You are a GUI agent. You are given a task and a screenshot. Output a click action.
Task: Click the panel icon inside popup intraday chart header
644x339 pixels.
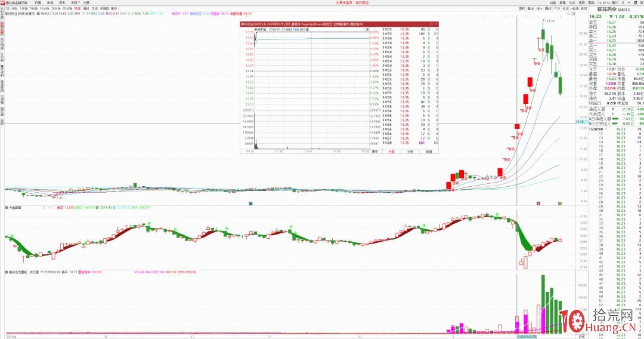click(367, 30)
